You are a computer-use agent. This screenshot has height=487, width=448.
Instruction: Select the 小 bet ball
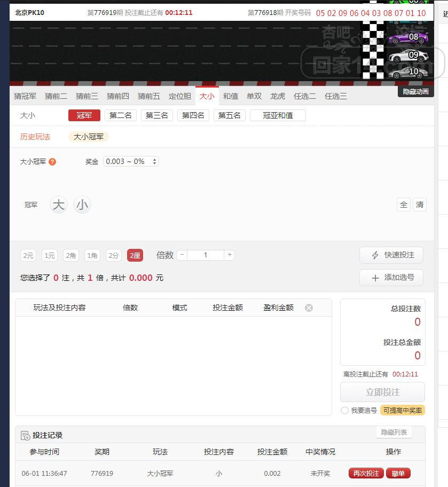click(x=82, y=205)
